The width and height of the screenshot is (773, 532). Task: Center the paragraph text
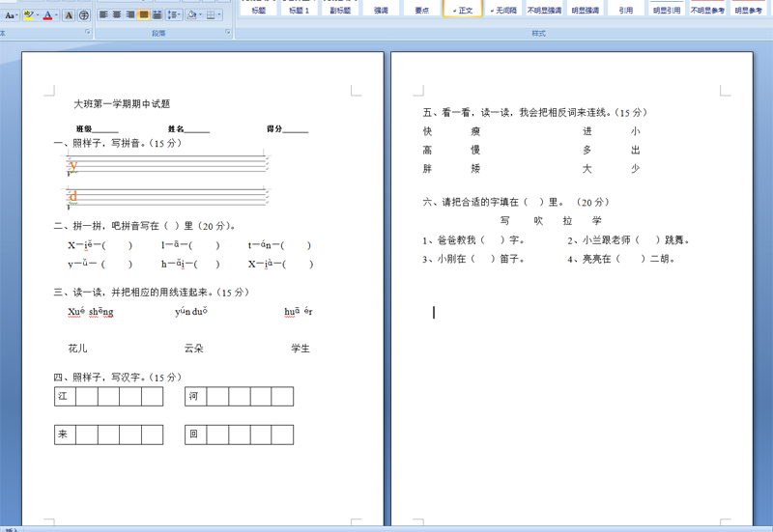click(x=117, y=14)
